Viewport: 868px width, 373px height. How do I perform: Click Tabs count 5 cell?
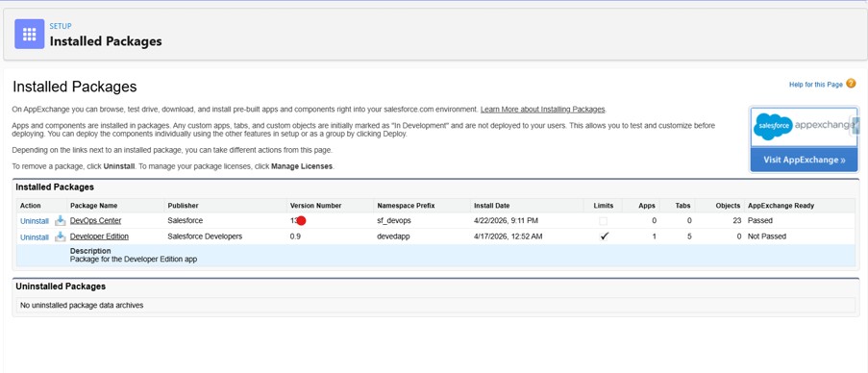point(688,236)
